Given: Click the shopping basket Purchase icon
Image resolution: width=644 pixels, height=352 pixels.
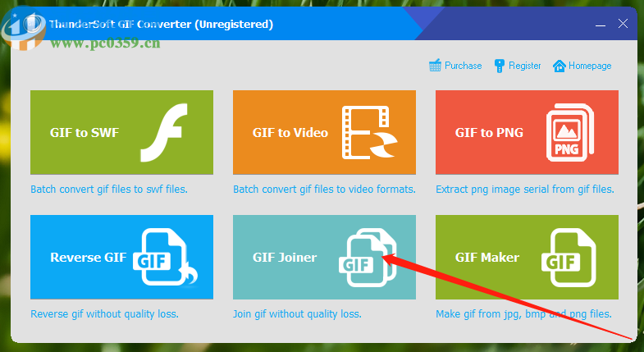Looking at the screenshot, I should (x=435, y=66).
